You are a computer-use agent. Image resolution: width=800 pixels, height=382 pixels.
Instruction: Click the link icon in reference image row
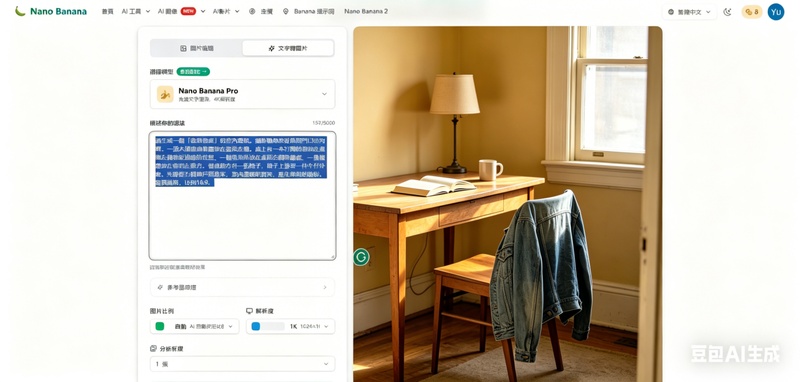pos(161,287)
